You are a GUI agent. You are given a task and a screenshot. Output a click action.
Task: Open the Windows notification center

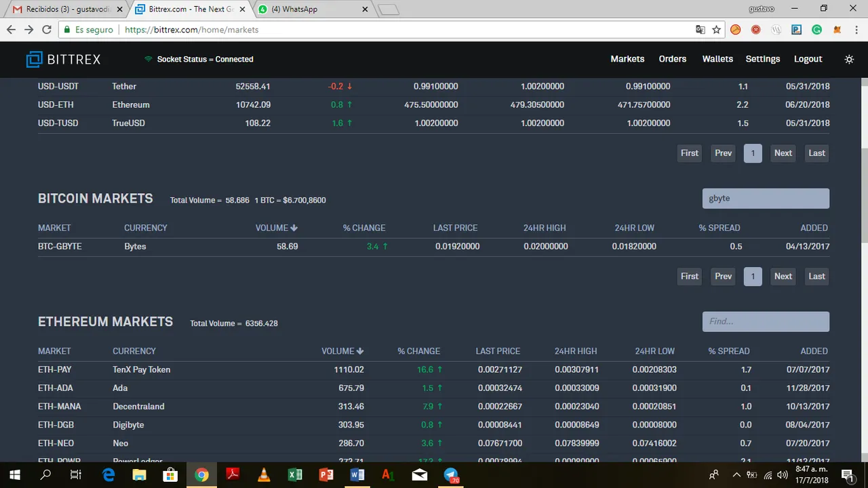pos(847,474)
